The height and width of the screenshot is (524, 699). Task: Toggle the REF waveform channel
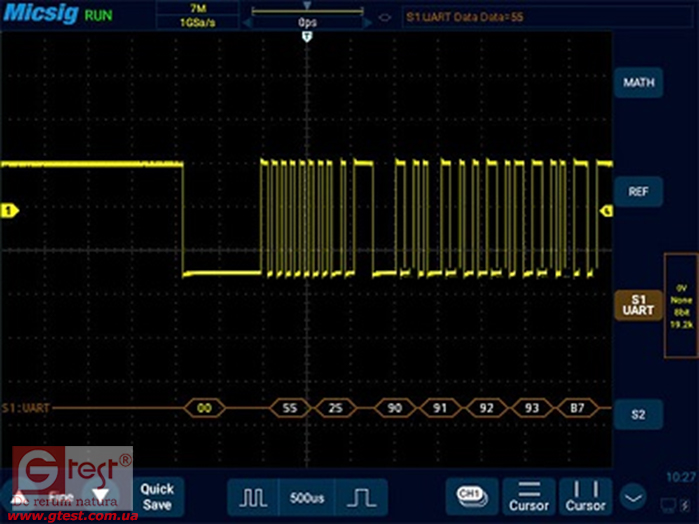point(638,190)
